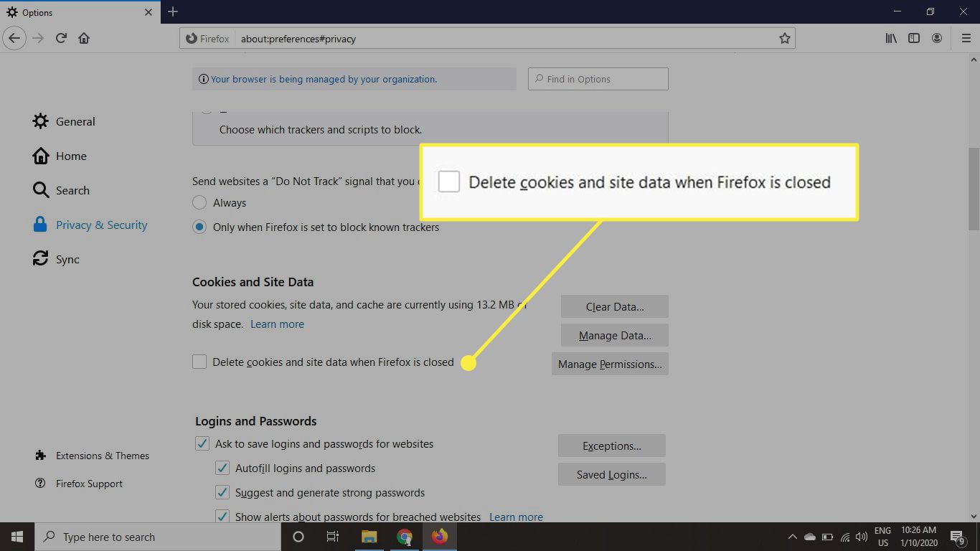Open the network Wi-Fi tray icon

click(x=844, y=537)
